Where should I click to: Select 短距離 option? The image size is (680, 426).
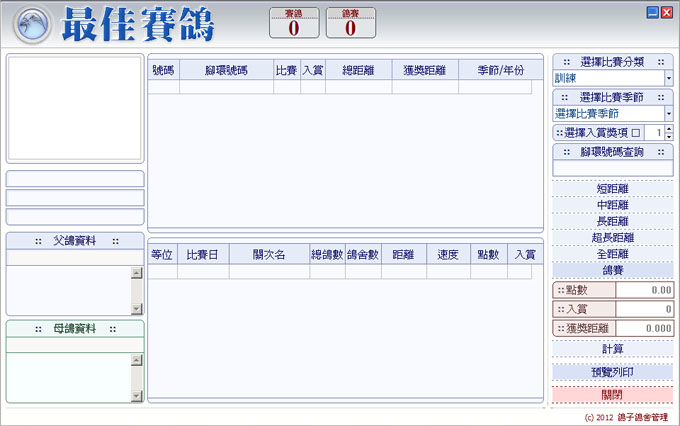(x=612, y=189)
